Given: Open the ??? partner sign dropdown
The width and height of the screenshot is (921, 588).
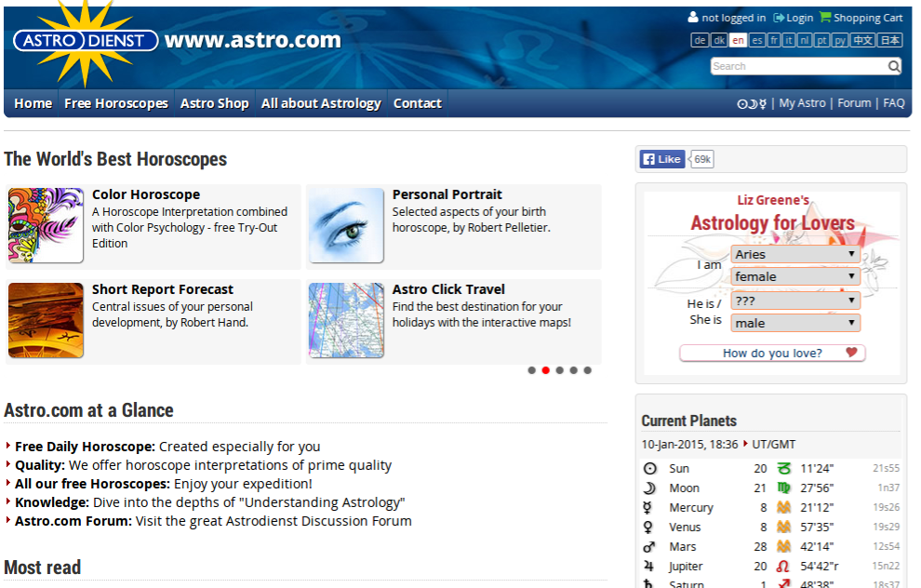Looking at the screenshot, I should (795, 301).
